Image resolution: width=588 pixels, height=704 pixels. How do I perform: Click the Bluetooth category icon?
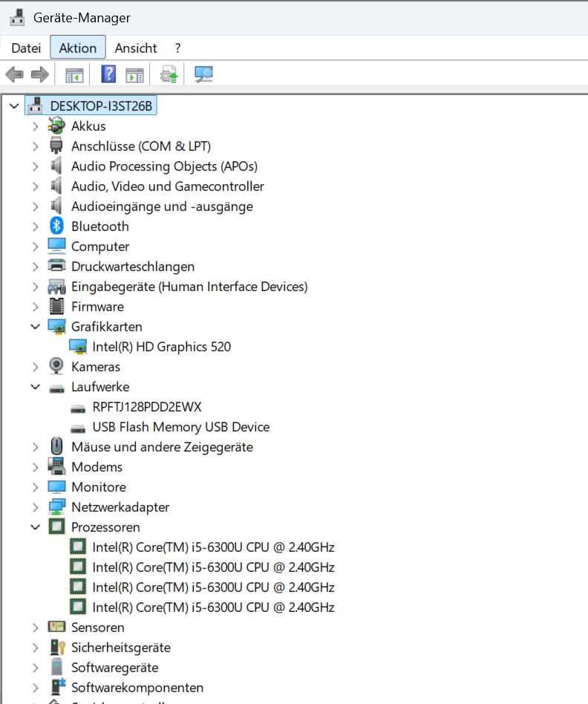tap(56, 226)
